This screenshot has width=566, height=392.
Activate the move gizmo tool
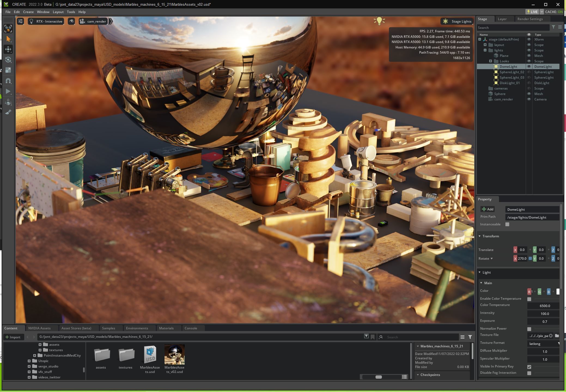(x=8, y=49)
